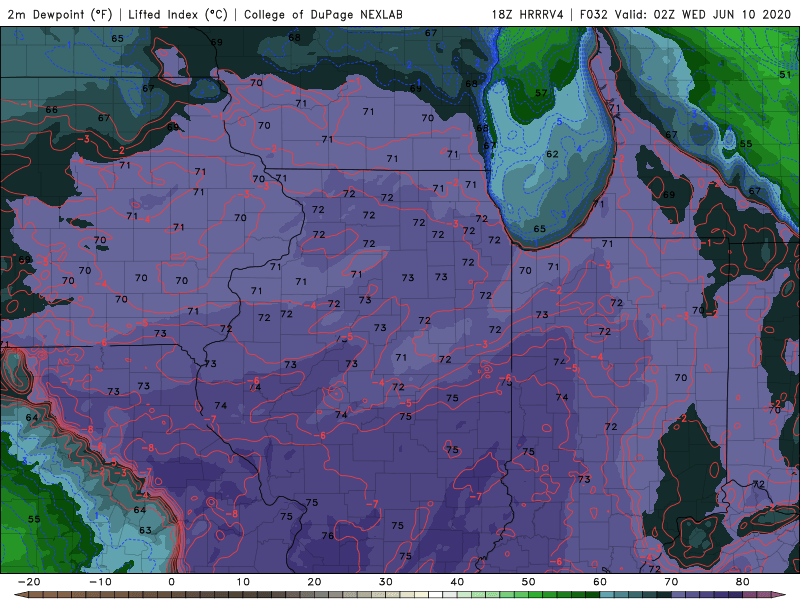800x600 pixels.
Task: Click the 76 dewpoint value on the map
Action: click(328, 536)
